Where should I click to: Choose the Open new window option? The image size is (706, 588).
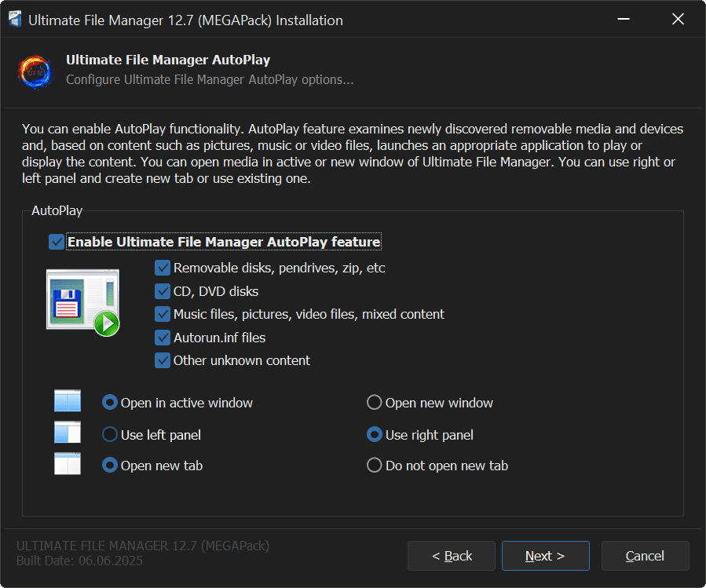(375, 403)
